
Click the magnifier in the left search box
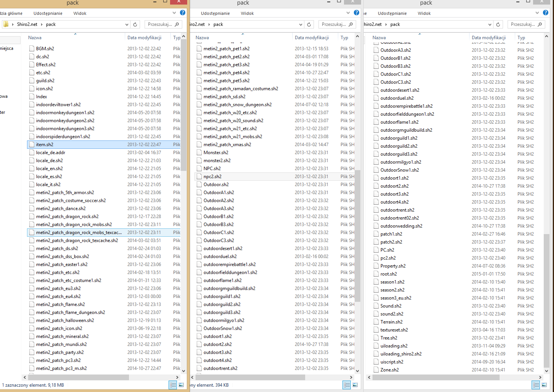coord(177,24)
